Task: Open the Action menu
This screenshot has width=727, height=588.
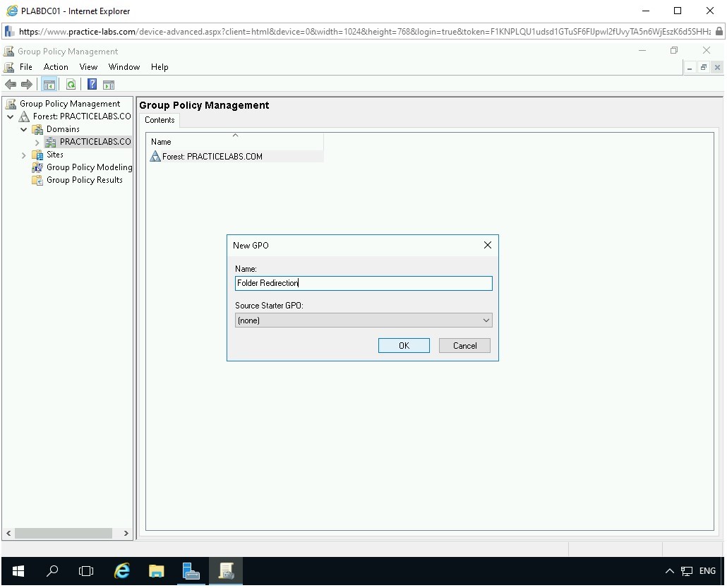Action: click(x=56, y=67)
